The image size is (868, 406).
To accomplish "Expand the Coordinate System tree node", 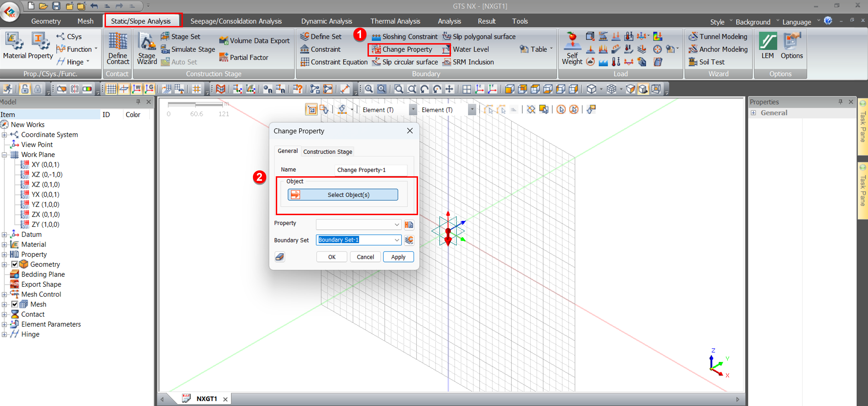I will pyautogui.click(x=4, y=135).
